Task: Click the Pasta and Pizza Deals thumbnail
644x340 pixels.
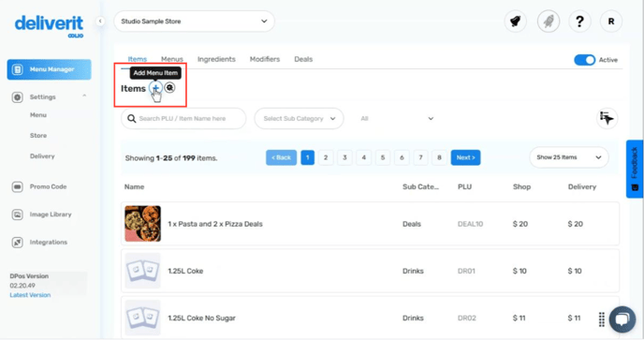Action: [143, 224]
